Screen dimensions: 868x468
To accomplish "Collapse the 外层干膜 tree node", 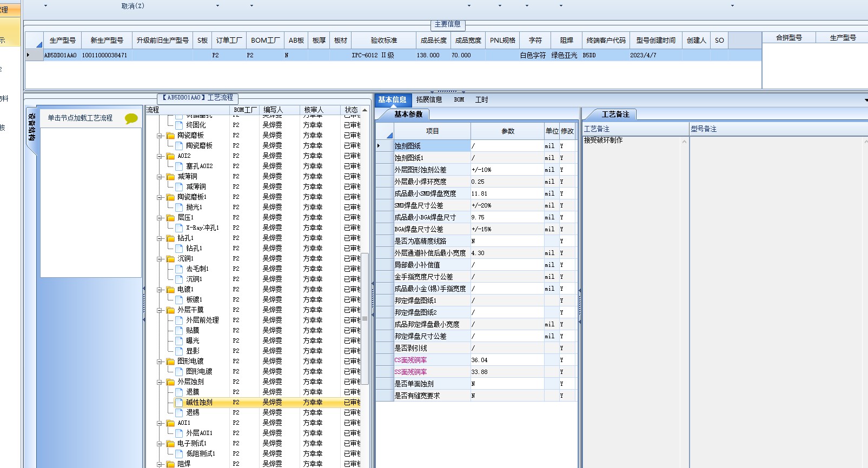I will 160,310.
